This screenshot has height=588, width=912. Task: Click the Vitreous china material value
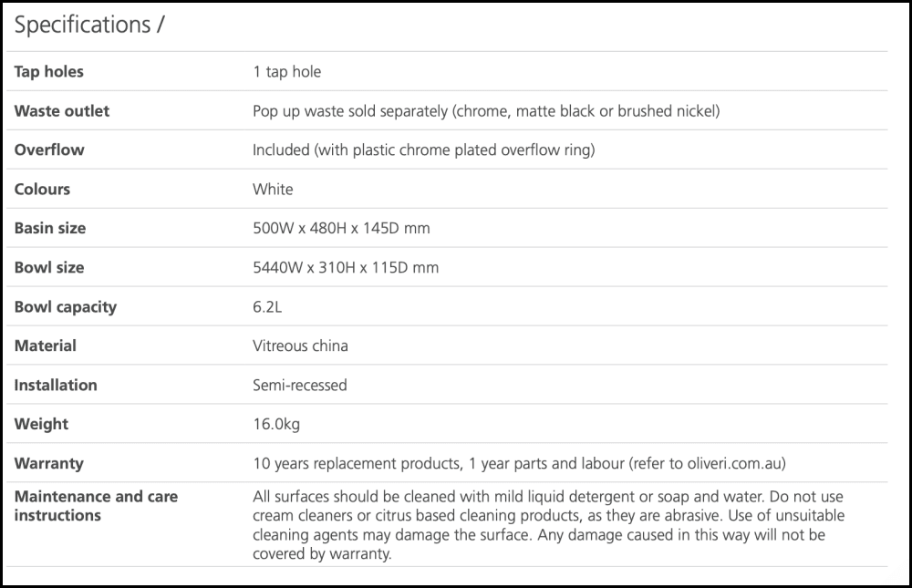pyautogui.click(x=300, y=346)
